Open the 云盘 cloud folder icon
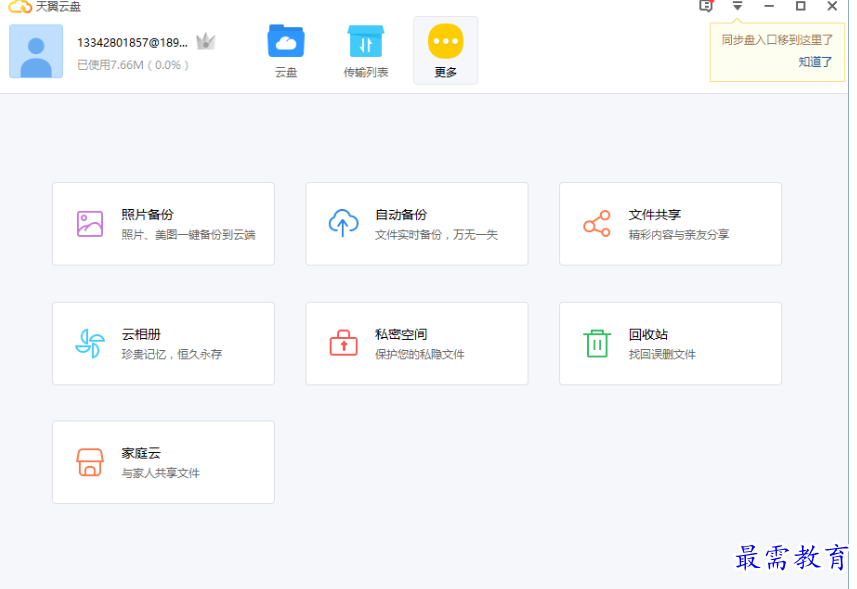Viewport: 857px width, 589px height. [x=286, y=41]
